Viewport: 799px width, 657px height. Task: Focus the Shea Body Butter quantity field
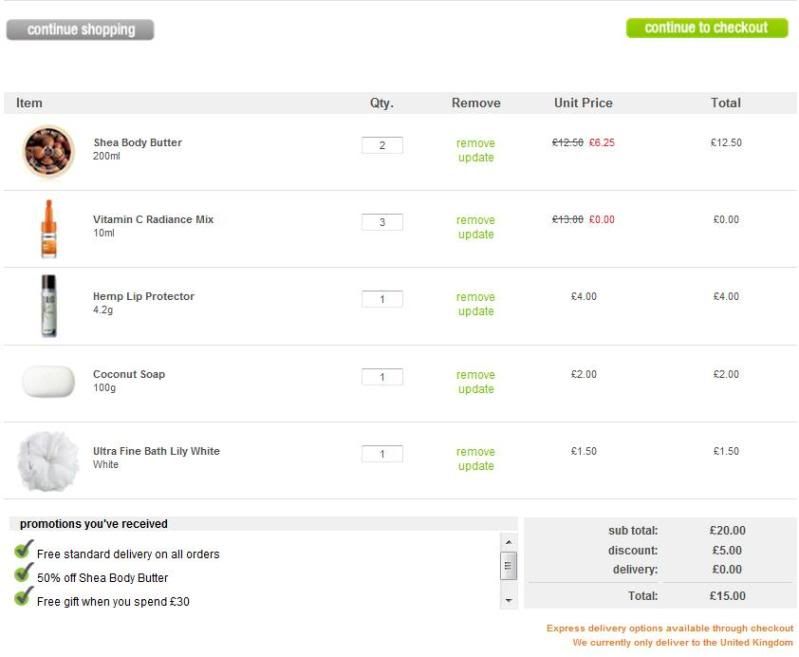(x=382, y=146)
